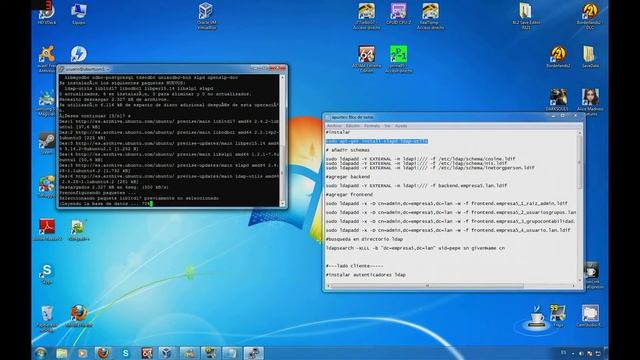640x360 pixels.
Task: Open the Alice Madness Returns shortcut
Action: click(590, 101)
